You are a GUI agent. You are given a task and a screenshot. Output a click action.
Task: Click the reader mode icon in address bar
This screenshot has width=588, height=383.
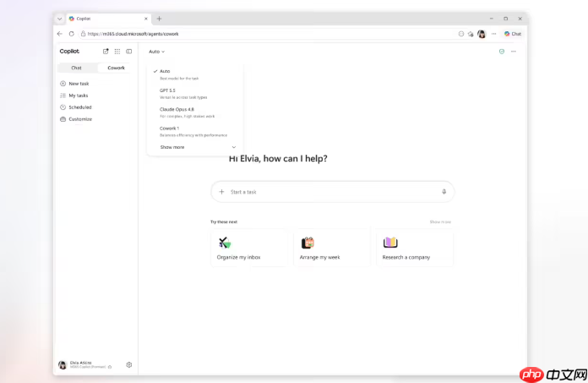pos(461,34)
